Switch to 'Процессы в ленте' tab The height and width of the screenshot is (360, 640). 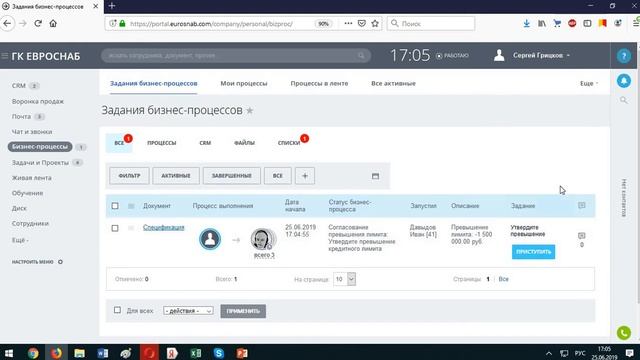[x=319, y=83]
